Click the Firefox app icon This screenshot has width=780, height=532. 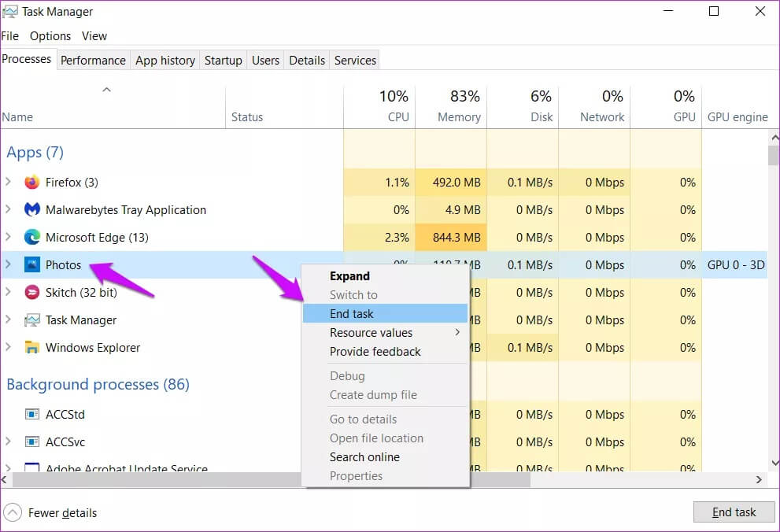31,183
